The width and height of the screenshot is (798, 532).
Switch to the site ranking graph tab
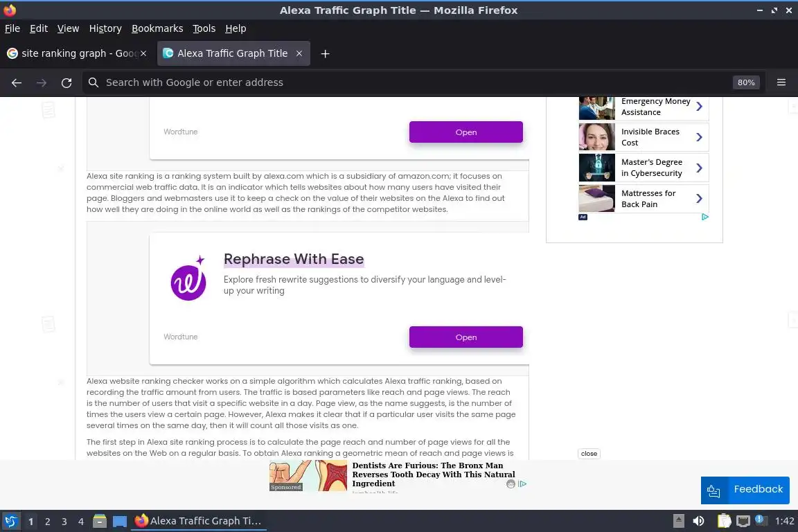coord(76,53)
